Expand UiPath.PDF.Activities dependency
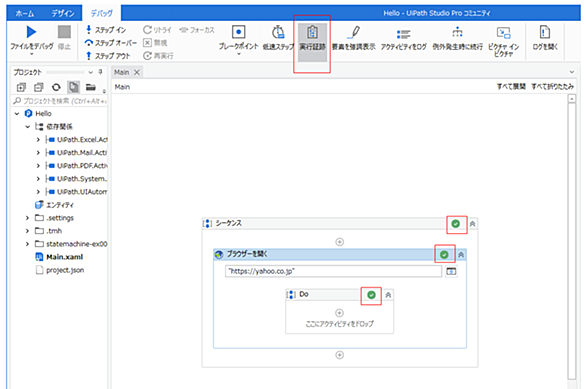586x389 pixels. point(38,166)
